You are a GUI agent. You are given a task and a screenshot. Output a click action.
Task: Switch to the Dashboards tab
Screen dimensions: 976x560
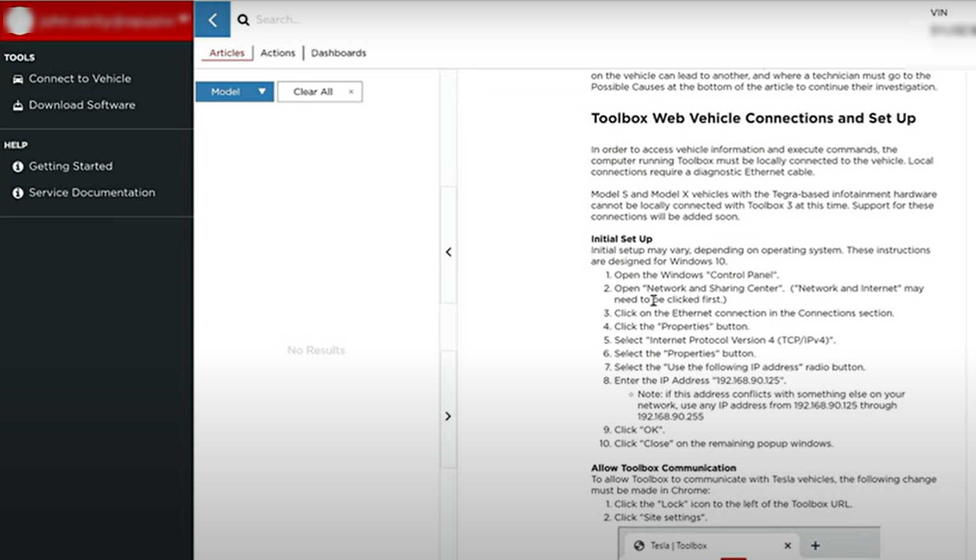339,53
